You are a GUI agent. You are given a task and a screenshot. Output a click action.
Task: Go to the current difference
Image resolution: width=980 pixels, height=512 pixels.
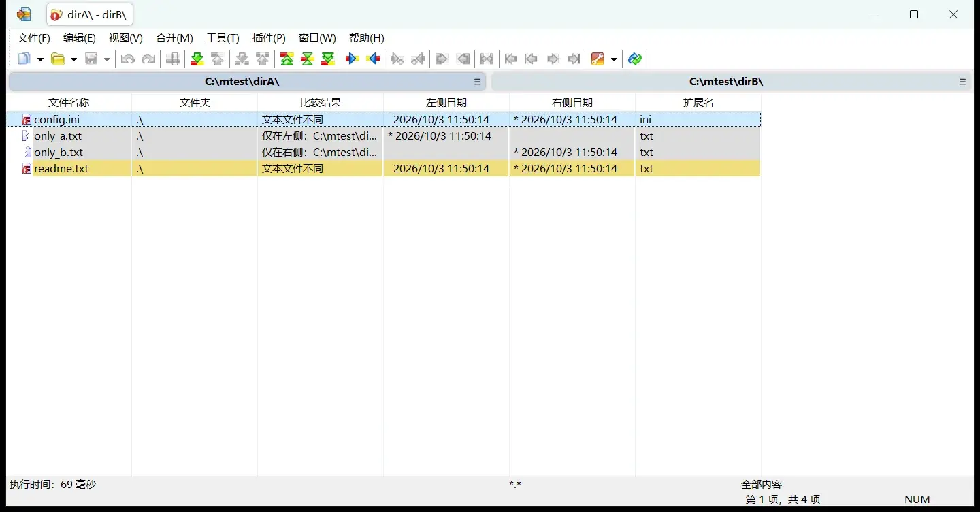(308, 59)
